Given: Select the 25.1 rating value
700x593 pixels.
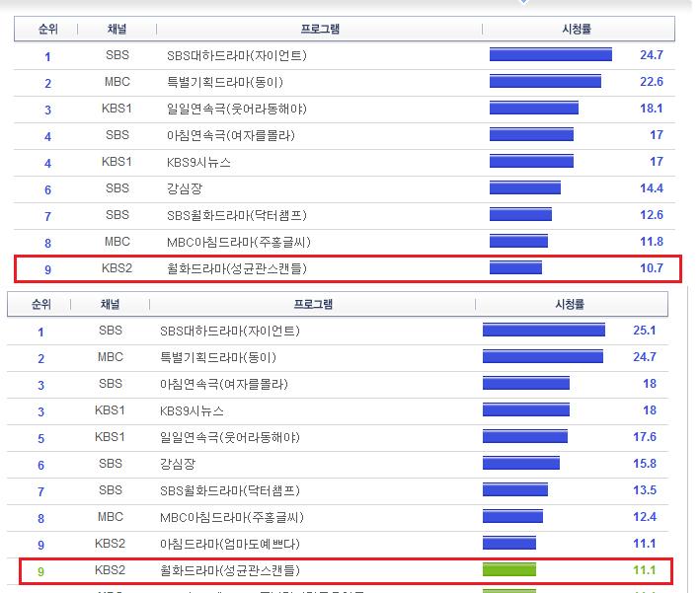Looking at the screenshot, I should click(x=644, y=331).
